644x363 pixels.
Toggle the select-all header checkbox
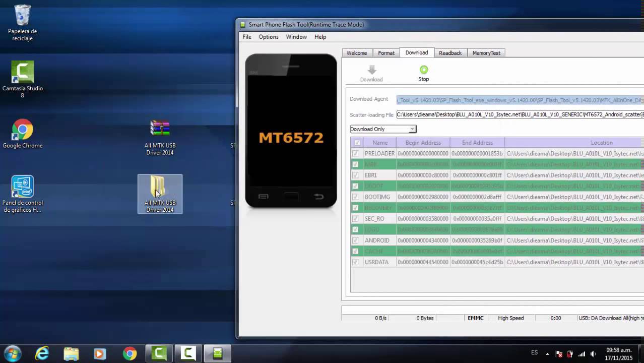tap(357, 143)
